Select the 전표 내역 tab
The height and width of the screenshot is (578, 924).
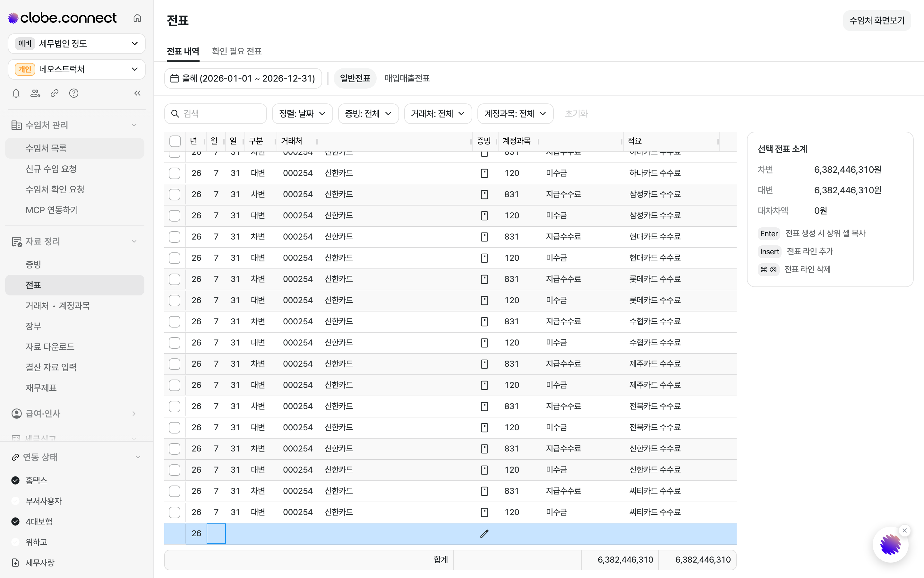[183, 51]
